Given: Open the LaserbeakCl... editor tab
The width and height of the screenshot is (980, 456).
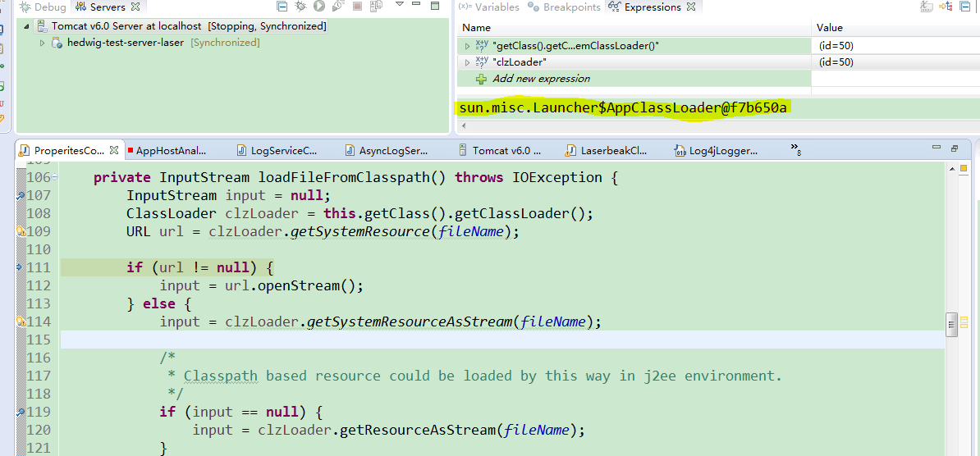Looking at the screenshot, I should [x=607, y=150].
